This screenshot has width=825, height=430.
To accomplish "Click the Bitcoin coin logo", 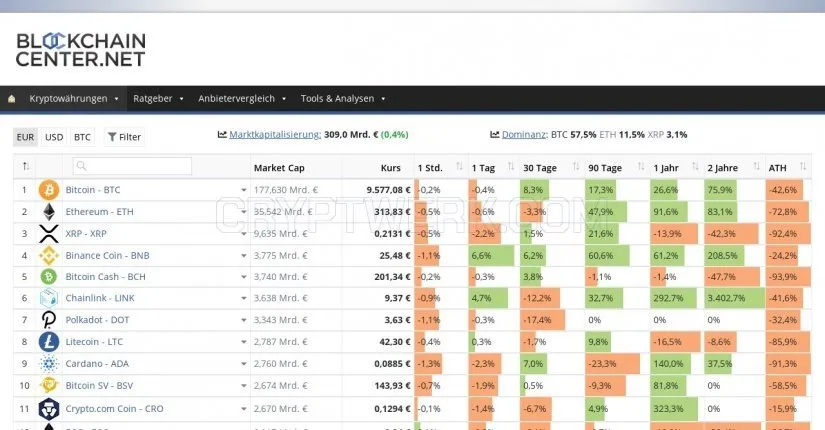I will tap(49, 190).
